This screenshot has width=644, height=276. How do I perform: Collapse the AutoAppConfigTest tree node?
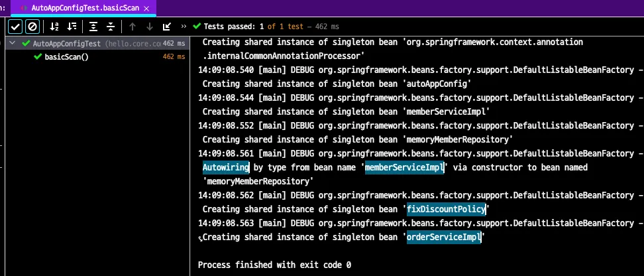(13, 44)
